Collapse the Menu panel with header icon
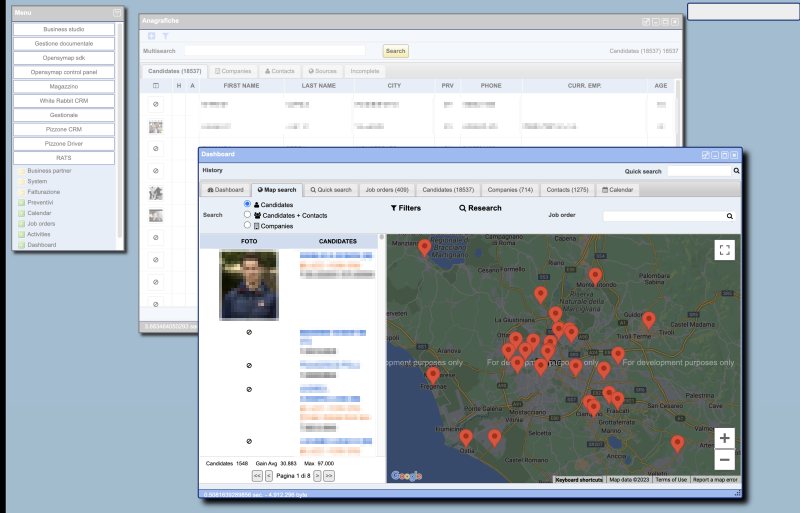Viewport: 800px width, 513px height. point(117,13)
